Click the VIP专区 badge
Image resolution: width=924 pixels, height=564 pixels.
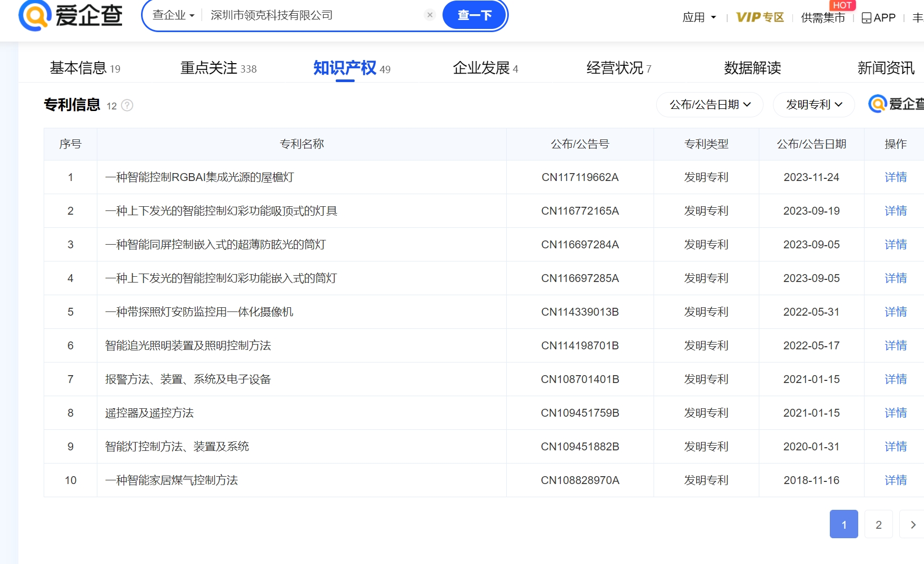pos(759,17)
